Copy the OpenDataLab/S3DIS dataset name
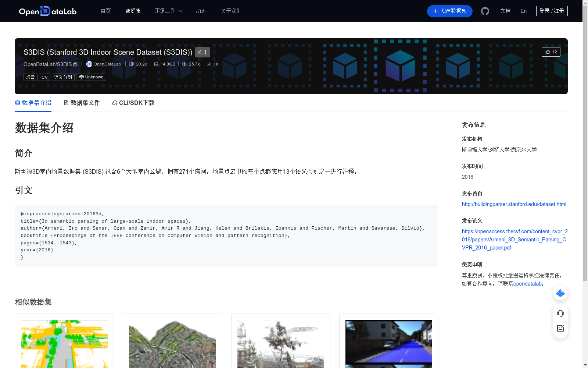This screenshot has width=588, height=368. tap(75, 64)
